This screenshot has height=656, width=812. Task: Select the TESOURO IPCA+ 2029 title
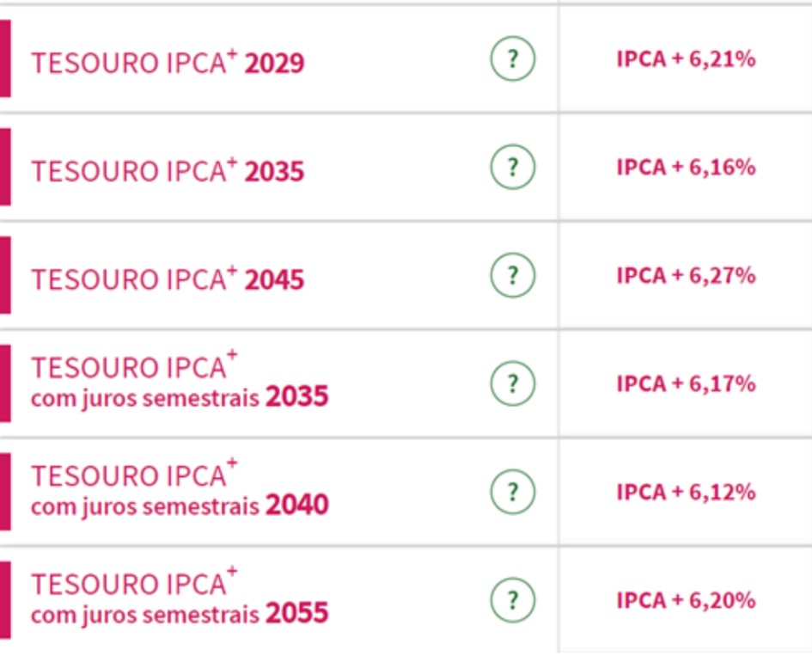[168, 62]
